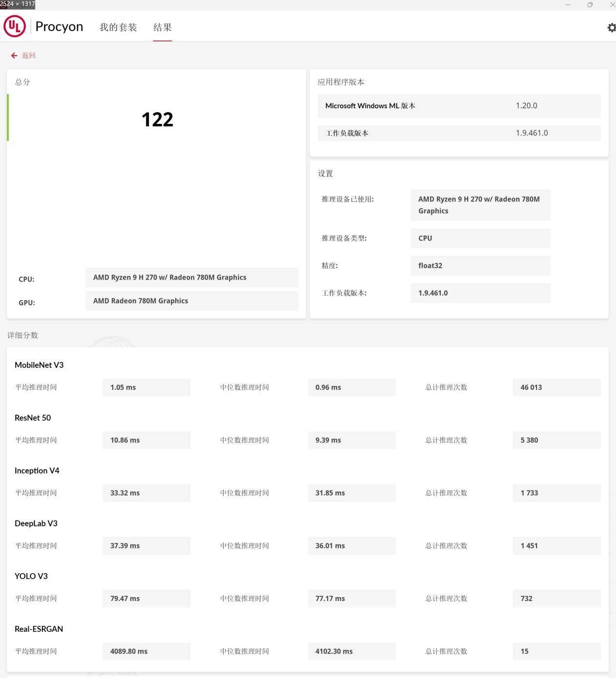Click the YOLO V3 section heading

tap(31, 576)
